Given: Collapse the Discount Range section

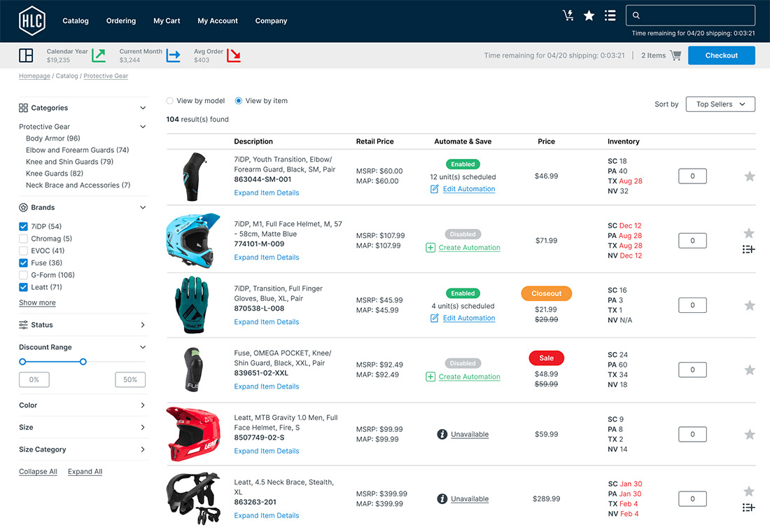Looking at the screenshot, I should [143, 346].
